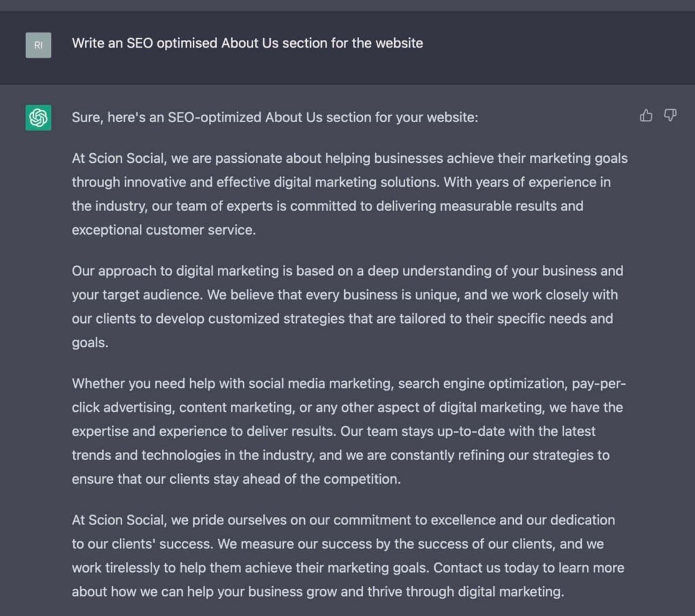
Task: Click the phrase "With years of experience in"
Action: 527,182
